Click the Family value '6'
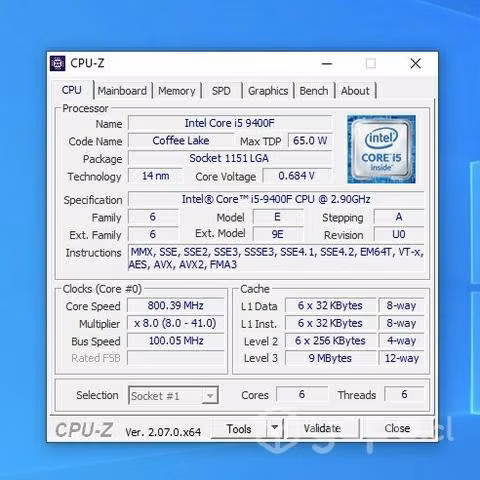Image resolution: width=480 pixels, height=480 pixels. point(153,217)
